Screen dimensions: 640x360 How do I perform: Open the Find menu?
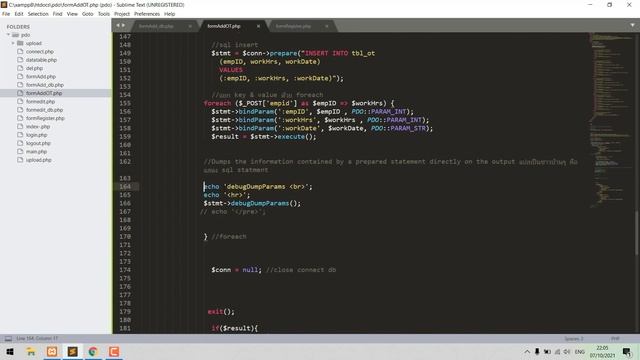pyautogui.click(x=58, y=14)
